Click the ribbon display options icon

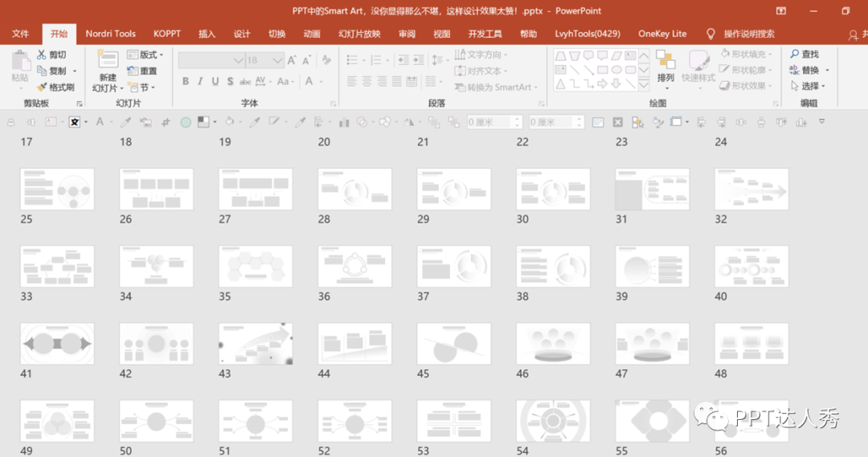(x=781, y=10)
